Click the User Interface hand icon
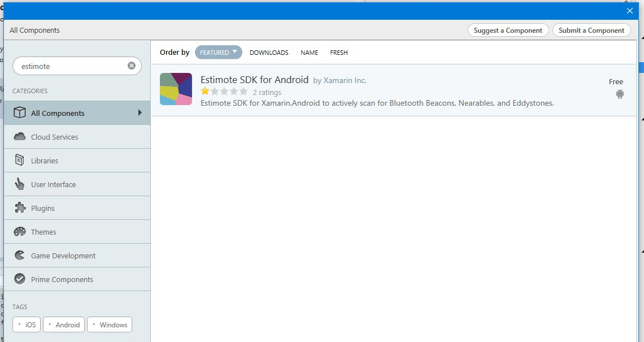644x342 pixels. [20, 184]
